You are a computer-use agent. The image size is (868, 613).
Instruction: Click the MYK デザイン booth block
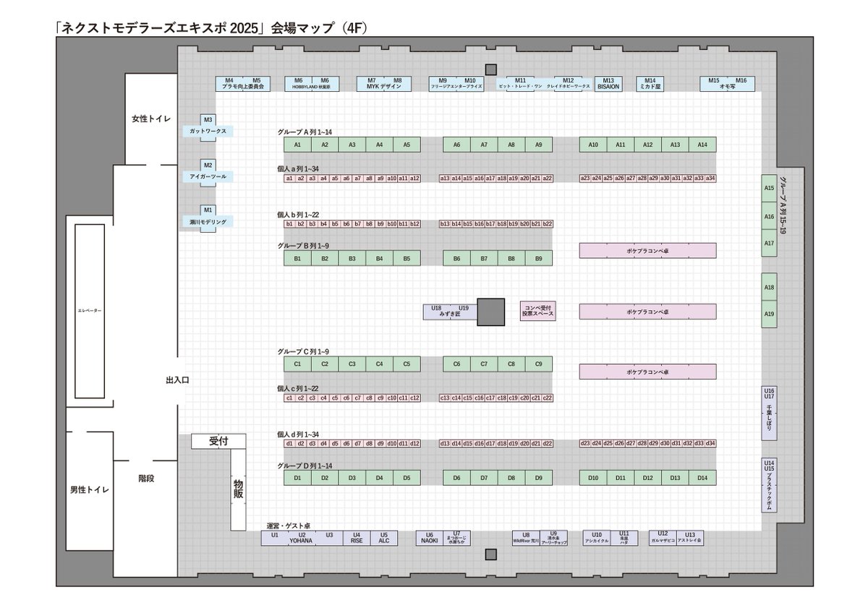click(x=383, y=82)
